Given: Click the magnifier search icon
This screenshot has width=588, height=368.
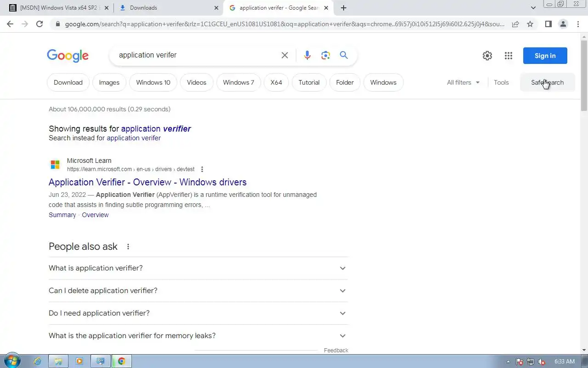Looking at the screenshot, I should tap(344, 55).
